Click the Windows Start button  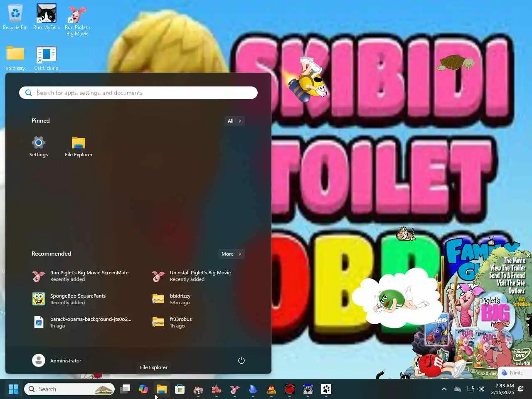coord(13,389)
